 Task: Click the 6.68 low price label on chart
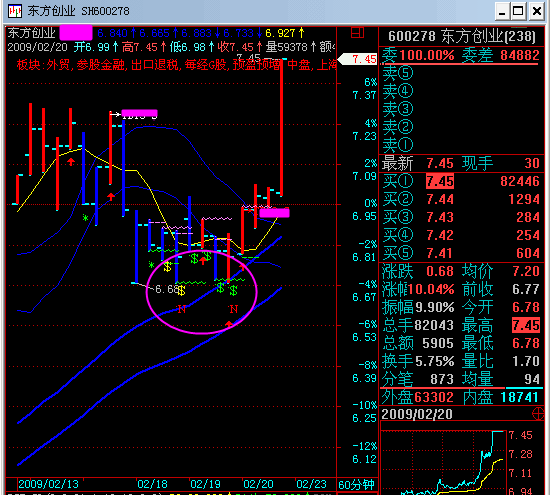tap(167, 289)
